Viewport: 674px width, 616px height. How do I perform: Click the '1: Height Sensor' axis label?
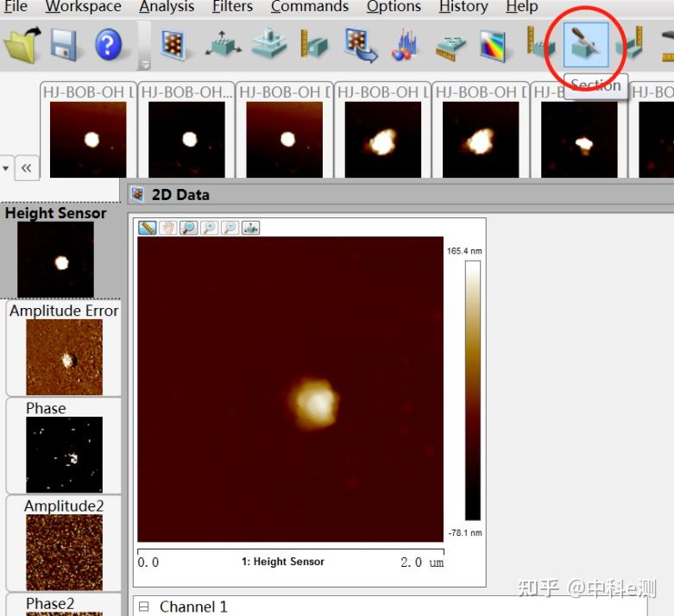point(283,562)
